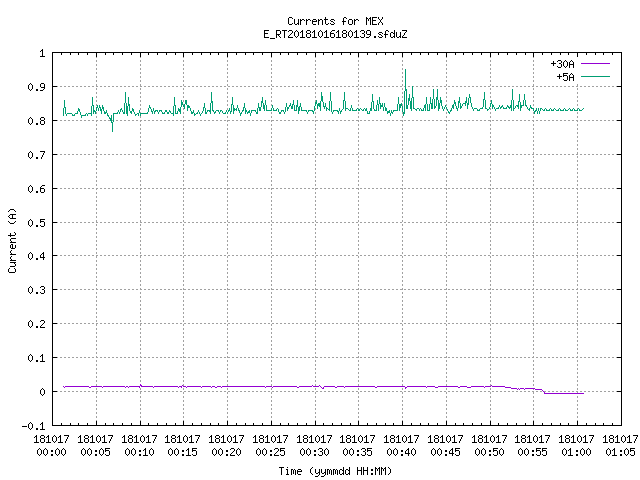
Task: Click the x-axis tick label 01:00
Action: click(x=576, y=452)
